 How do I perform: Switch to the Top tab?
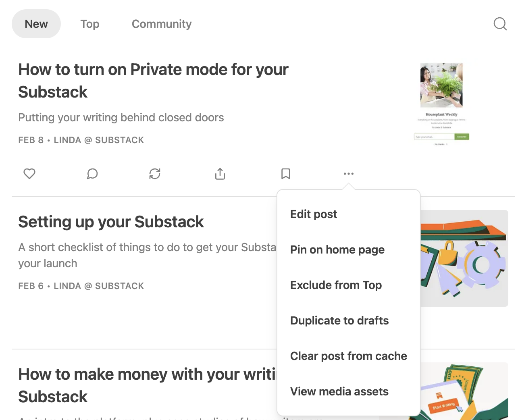[x=90, y=24]
